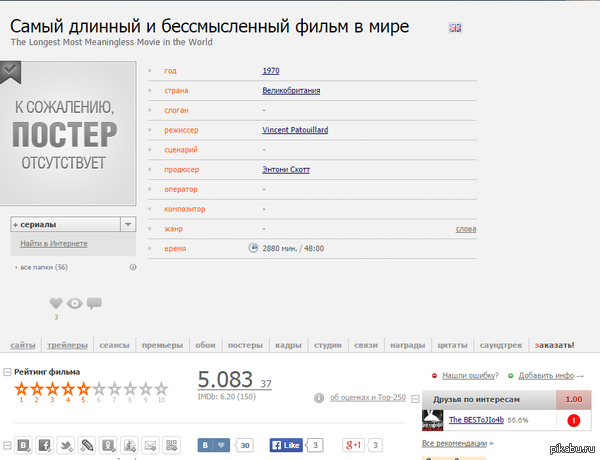Click the info icon next to ratings link
The height and width of the screenshot is (460, 600).
pos(320,397)
